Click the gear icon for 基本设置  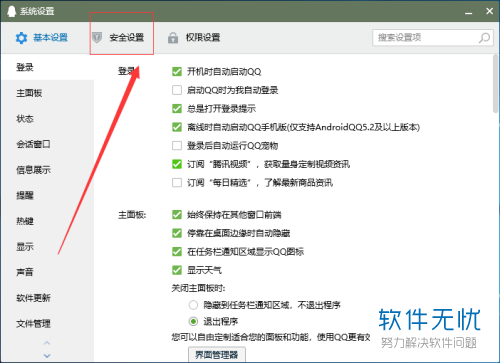(x=21, y=38)
